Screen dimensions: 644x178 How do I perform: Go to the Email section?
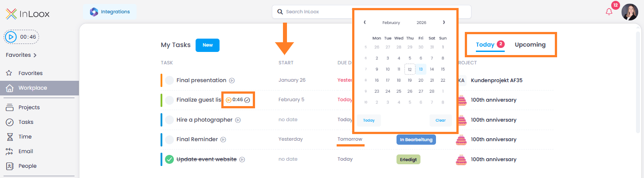(26, 151)
